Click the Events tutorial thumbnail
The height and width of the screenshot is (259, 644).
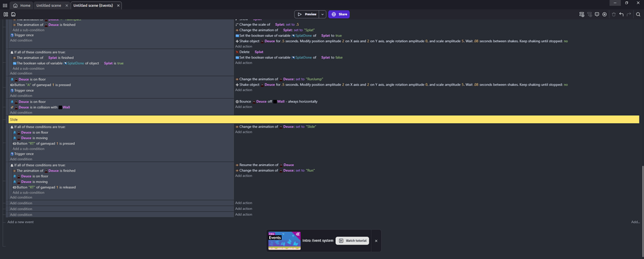pyautogui.click(x=284, y=241)
